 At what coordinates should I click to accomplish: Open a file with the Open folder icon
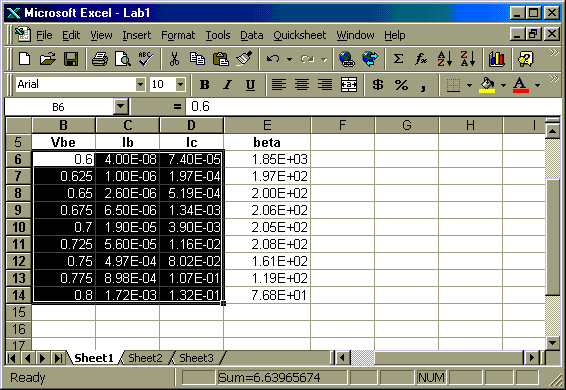point(47,59)
